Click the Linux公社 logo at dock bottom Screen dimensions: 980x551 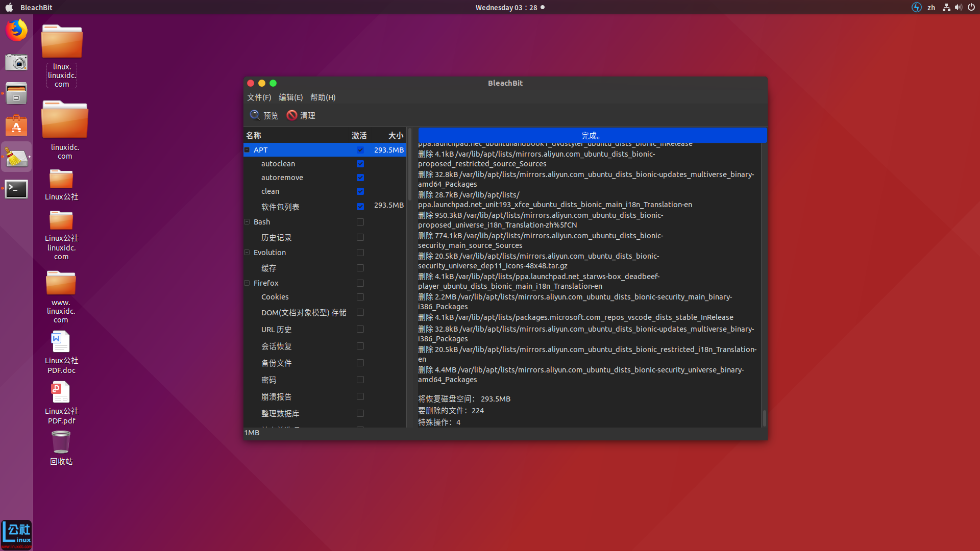pos(16,535)
